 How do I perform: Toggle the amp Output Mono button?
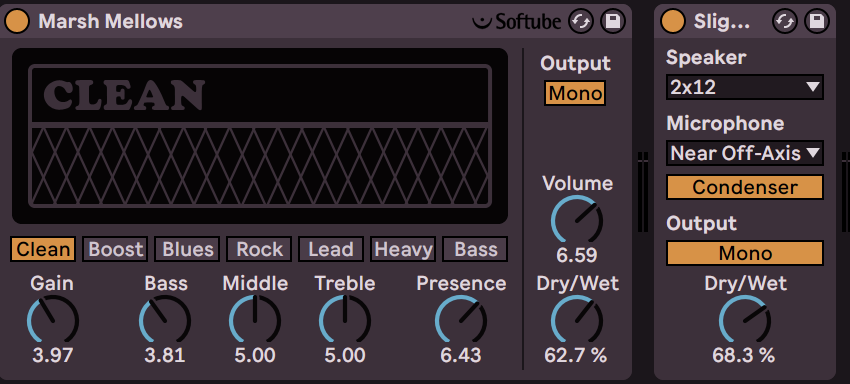[x=575, y=94]
